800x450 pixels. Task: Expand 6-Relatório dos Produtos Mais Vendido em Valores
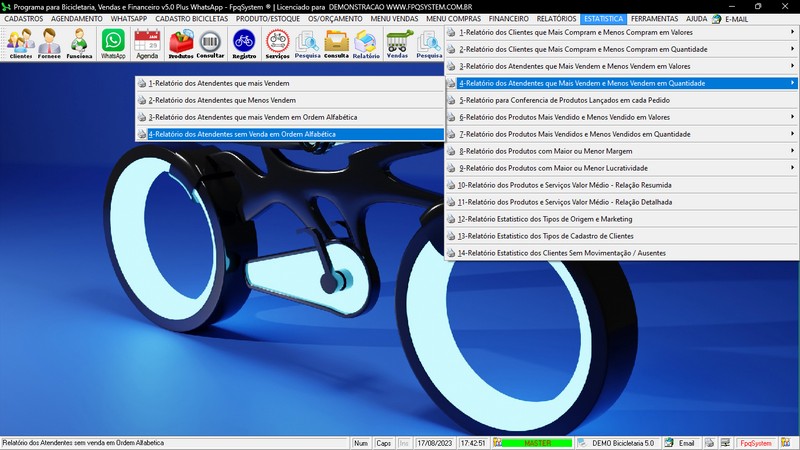[x=621, y=117]
